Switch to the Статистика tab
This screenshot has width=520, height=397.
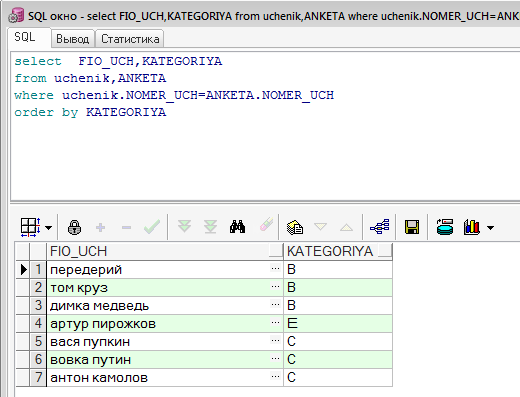tap(130, 39)
